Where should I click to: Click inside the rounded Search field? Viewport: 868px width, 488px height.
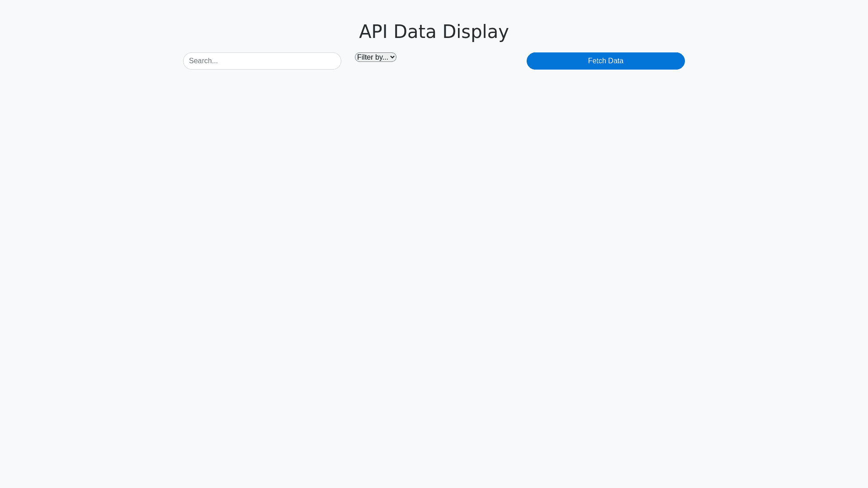(x=262, y=61)
